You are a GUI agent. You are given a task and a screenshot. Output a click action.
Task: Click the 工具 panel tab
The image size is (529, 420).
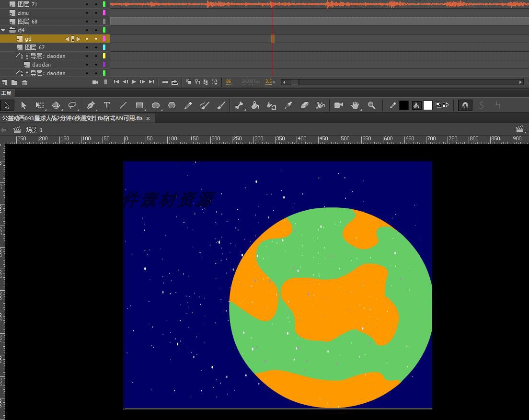[x=6, y=93]
